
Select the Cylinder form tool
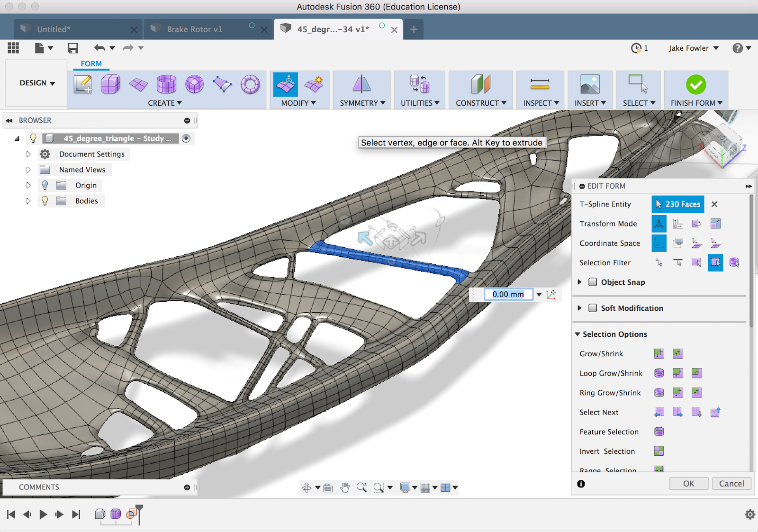pos(166,84)
